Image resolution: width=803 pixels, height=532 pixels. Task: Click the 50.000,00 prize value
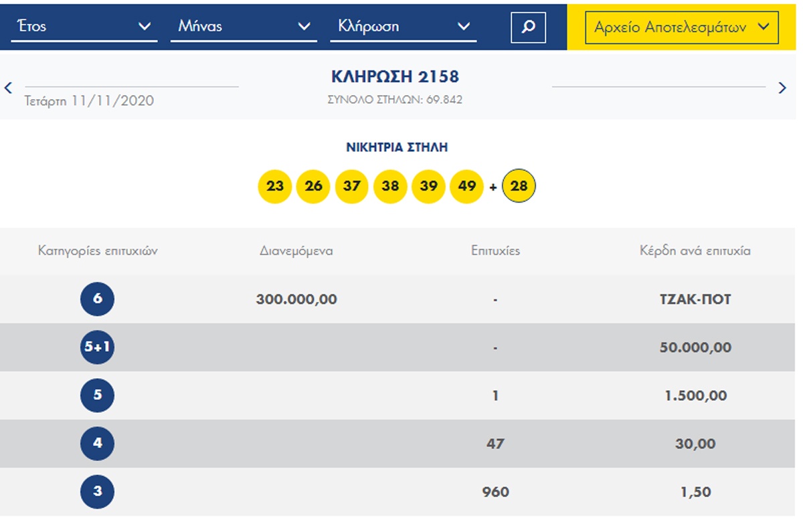click(695, 347)
